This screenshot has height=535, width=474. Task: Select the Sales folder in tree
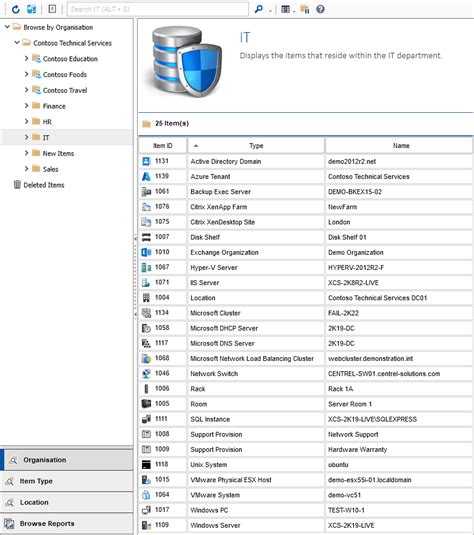click(50, 169)
